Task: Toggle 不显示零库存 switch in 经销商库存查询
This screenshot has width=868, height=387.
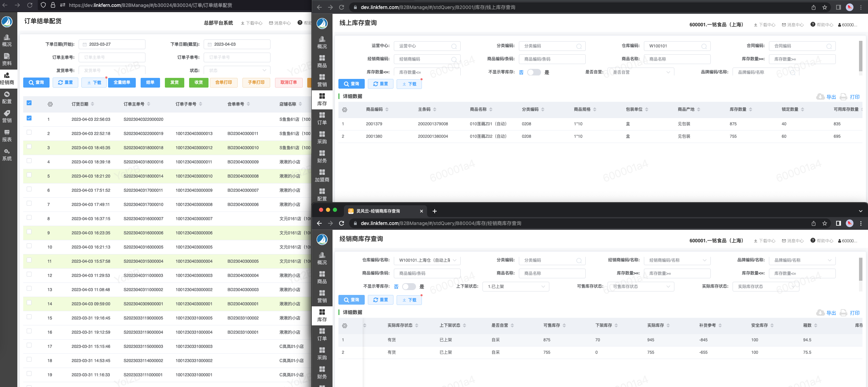Action: click(409, 287)
